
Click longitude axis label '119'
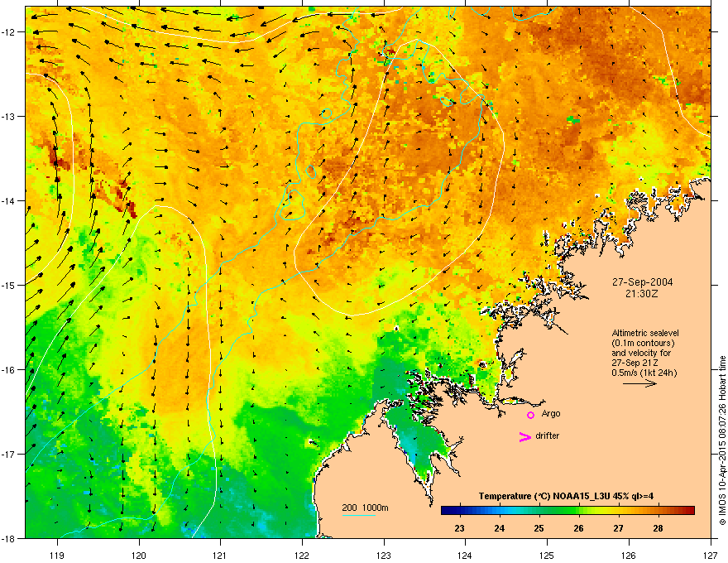click(57, 555)
